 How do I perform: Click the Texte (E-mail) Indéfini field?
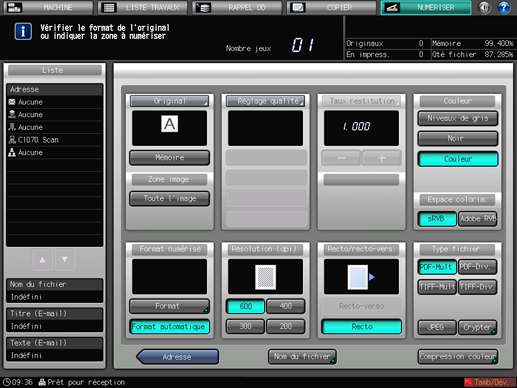pyautogui.click(x=55, y=355)
